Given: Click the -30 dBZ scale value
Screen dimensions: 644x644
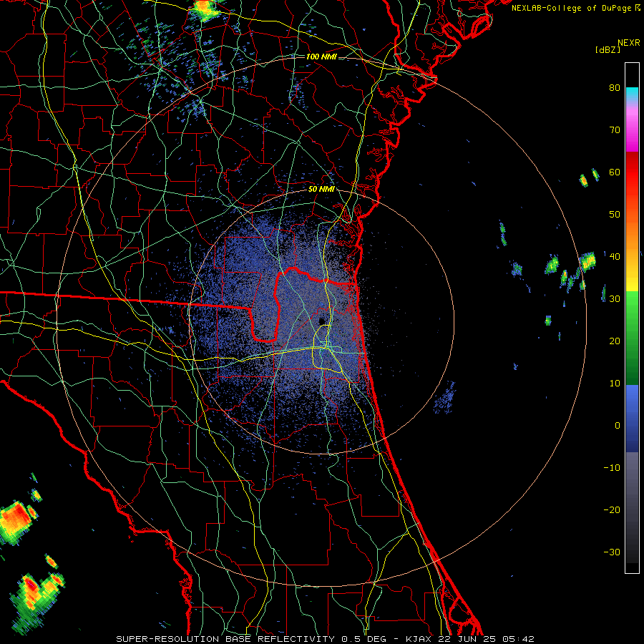Looking at the screenshot, I should [x=612, y=552].
